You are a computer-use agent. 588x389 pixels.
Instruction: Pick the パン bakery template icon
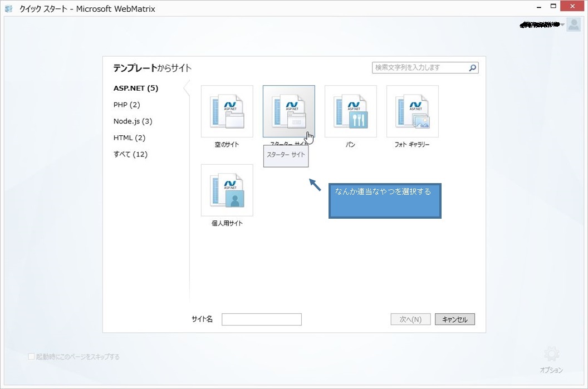point(351,111)
